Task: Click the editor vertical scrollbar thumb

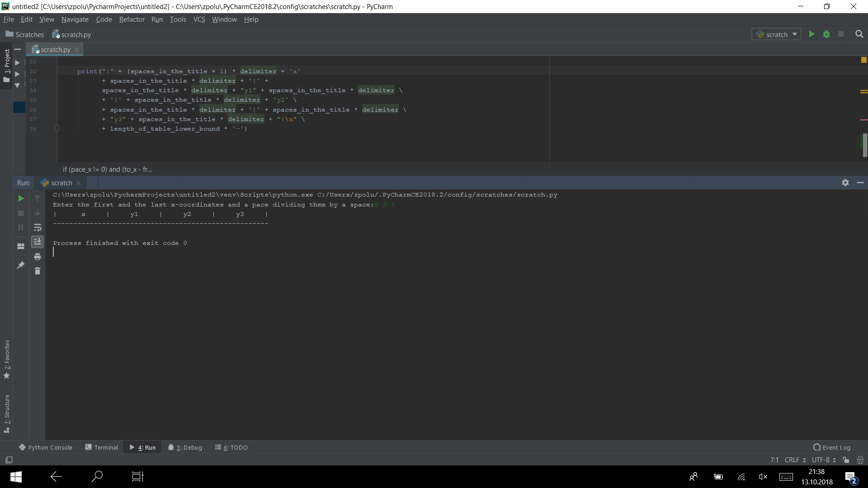Action: [x=864, y=145]
